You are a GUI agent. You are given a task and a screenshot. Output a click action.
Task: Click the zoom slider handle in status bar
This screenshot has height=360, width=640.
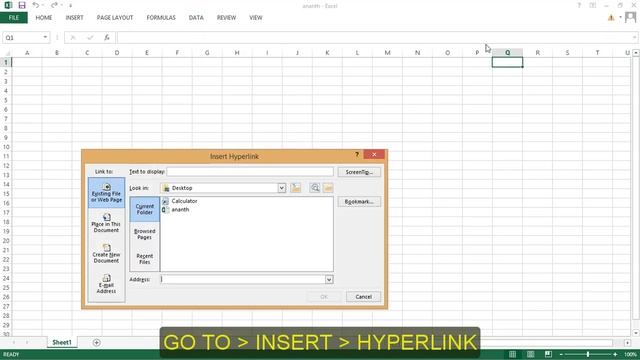coord(588,354)
